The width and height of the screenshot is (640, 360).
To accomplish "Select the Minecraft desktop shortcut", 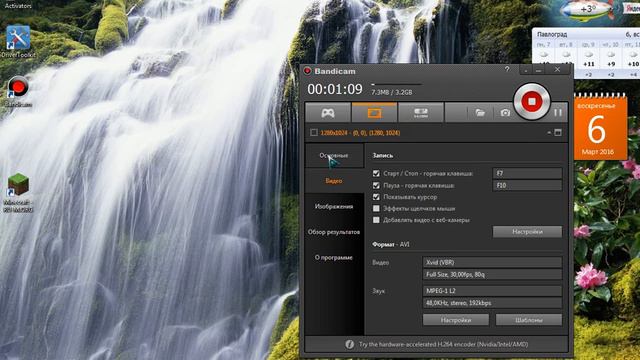I will click(x=18, y=193).
